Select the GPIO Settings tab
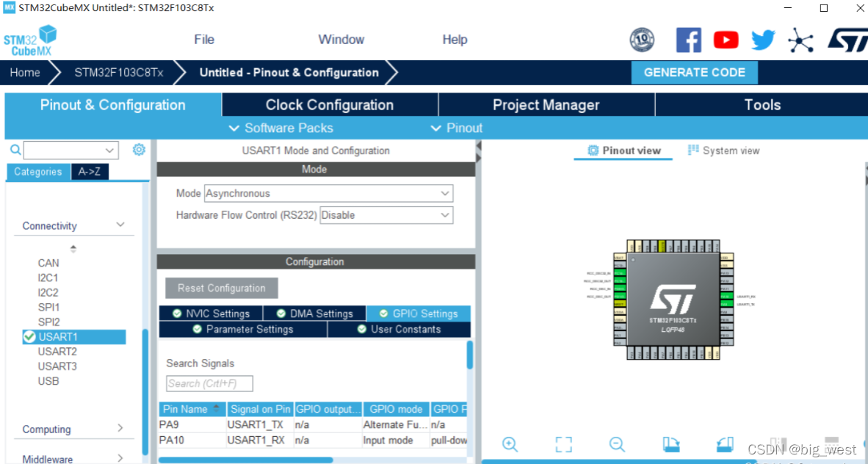868x464 pixels. [419, 313]
